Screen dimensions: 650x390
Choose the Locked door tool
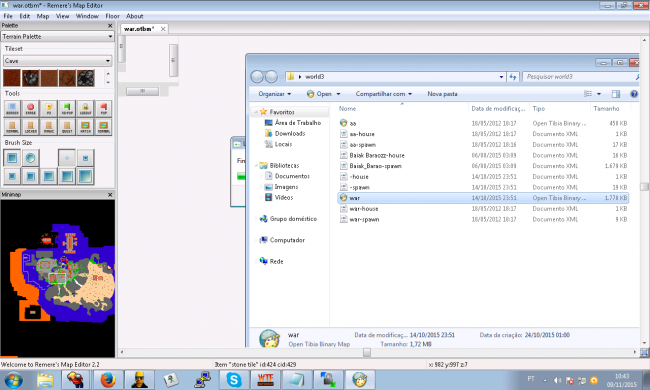coord(30,127)
